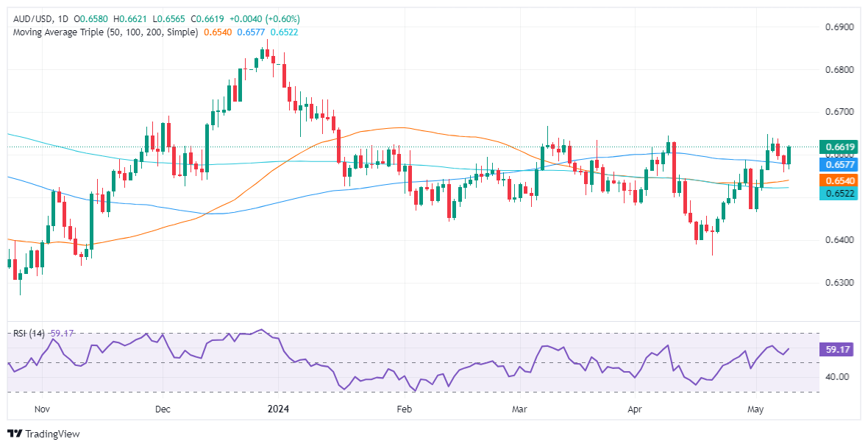Screen dimensions: 868x447
Task: Click the Dec label on time axis
Action: click(x=163, y=408)
